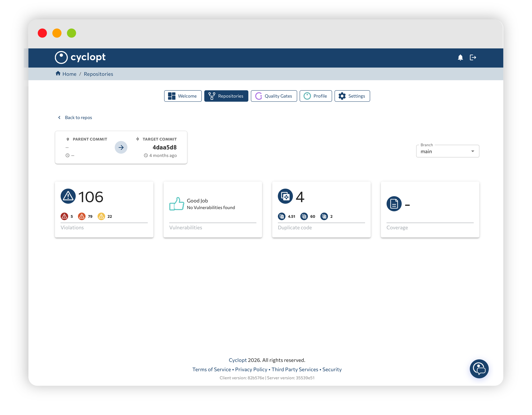Click the Home breadcrumb house icon

(x=58, y=73)
